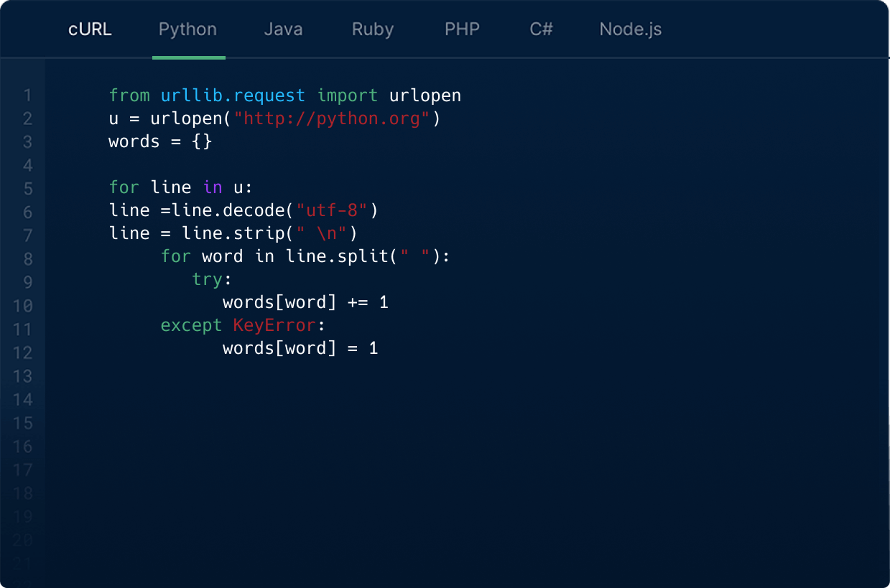Open the Java code example
The width and height of the screenshot is (890, 588).
pyautogui.click(x=282, y=29)
